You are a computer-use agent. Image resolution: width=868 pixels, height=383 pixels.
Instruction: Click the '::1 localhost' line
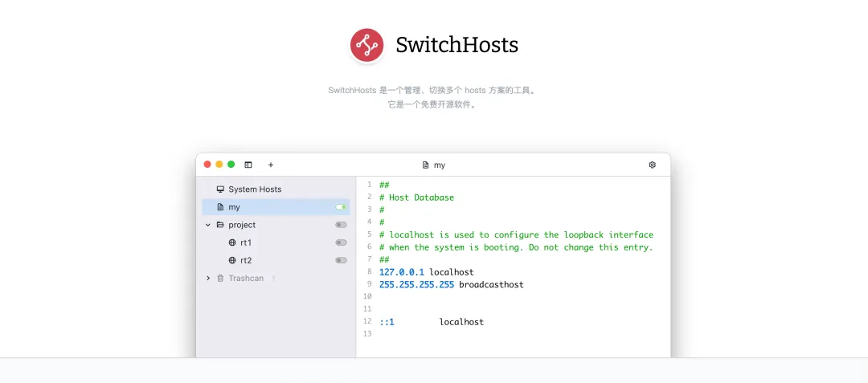432,322
